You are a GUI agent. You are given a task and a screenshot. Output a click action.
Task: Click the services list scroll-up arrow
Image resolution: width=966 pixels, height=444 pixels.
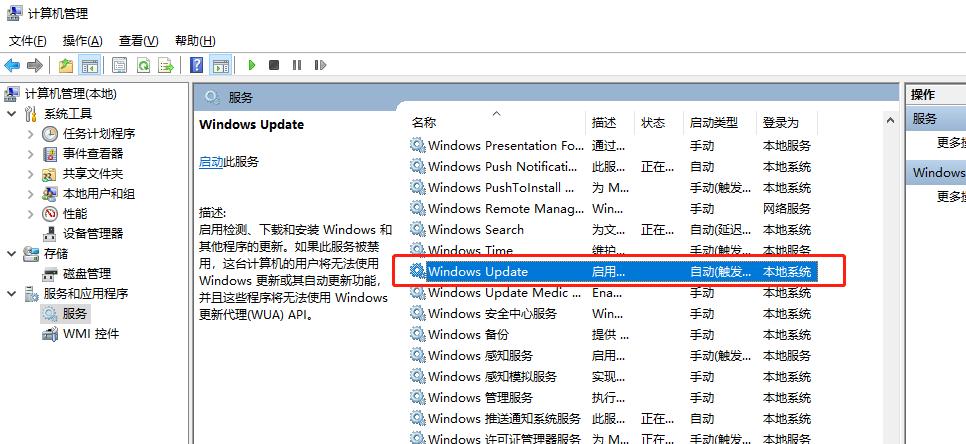pyautogui.click(x=890, y=121)
